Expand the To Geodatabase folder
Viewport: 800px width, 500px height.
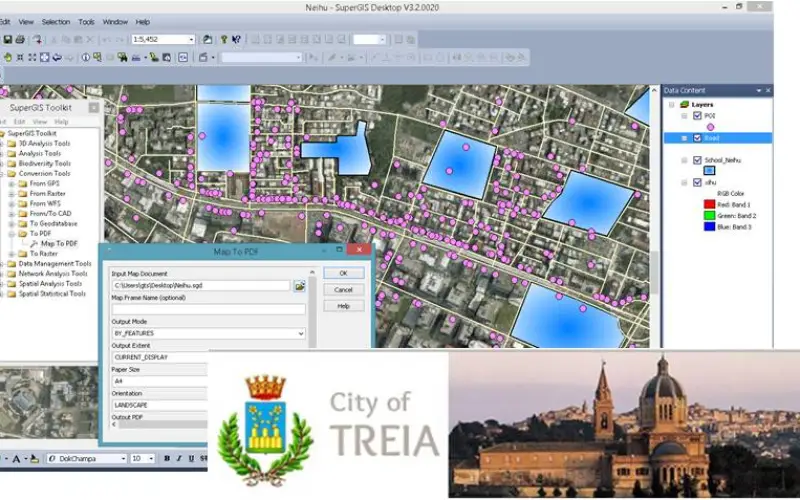(11, 224)
